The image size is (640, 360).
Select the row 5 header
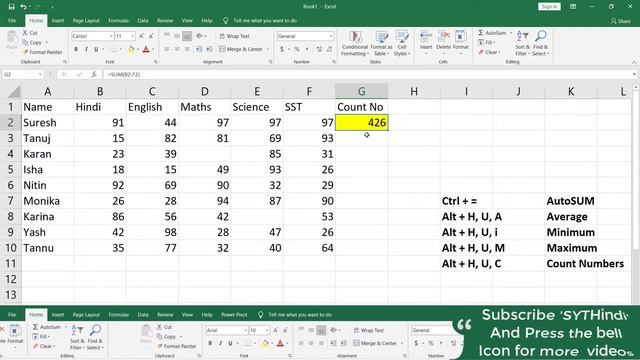(x=10, y=169)
